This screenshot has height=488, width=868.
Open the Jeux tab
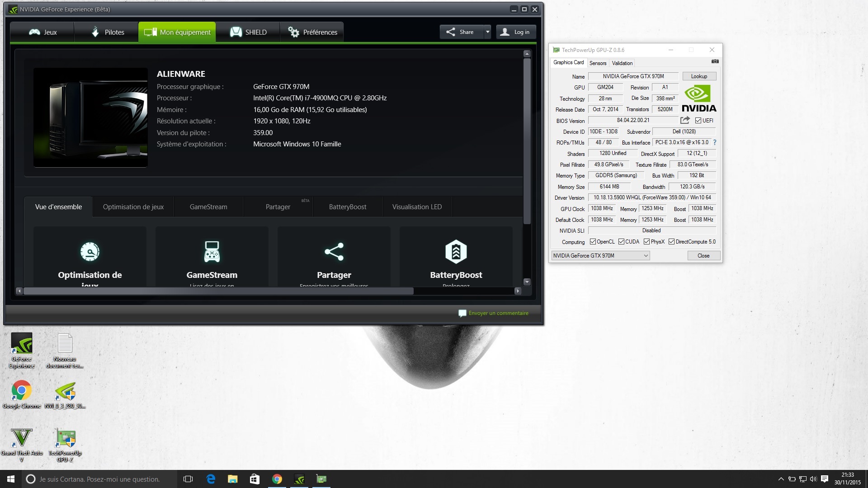42,32
